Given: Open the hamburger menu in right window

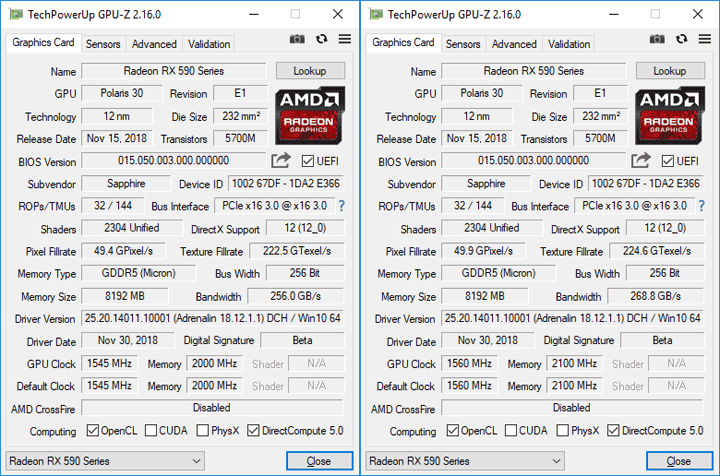Looking at the screenshot, I should click(x=705, y=39).
